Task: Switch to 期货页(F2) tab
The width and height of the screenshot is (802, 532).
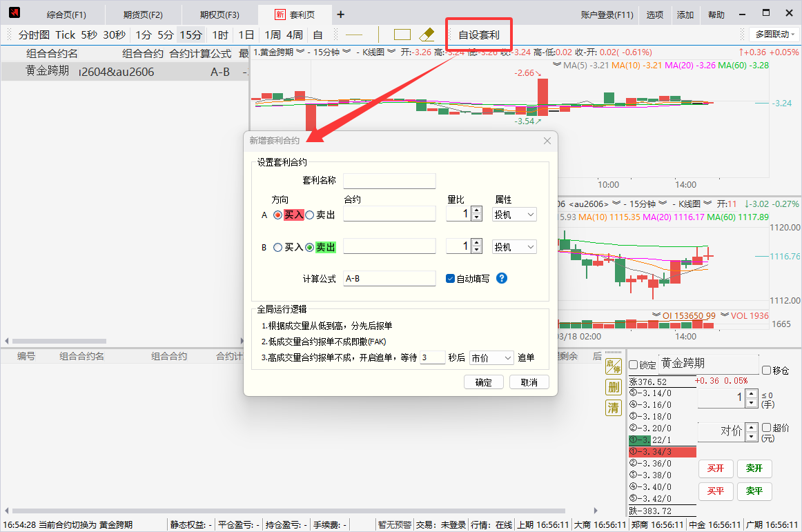Action: pos(143,14)
